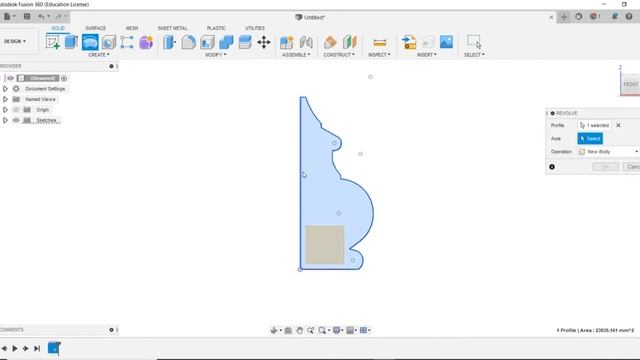Select the Midplane construct icon
The height and width of the screenshot is (360, 640).
(x=349, y=42)
